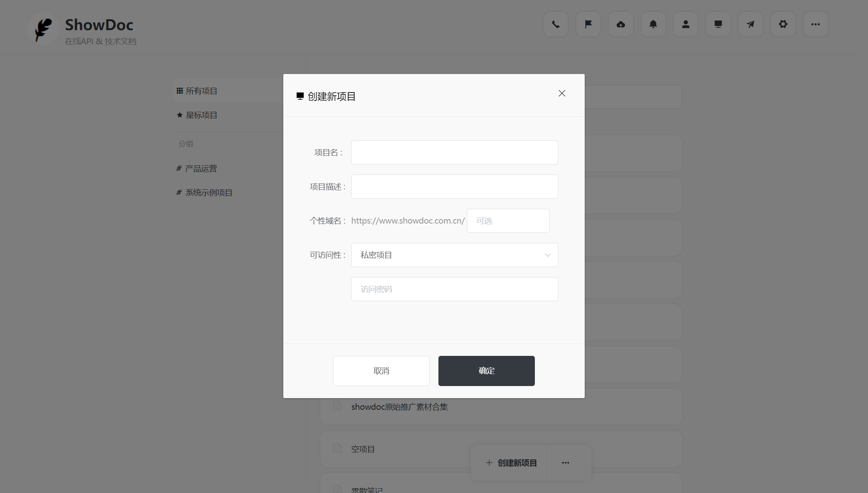Expand the 可访问性 dropdown showing 私密项目
This screenshot has width=868, height=493.
tap(454, 255)
